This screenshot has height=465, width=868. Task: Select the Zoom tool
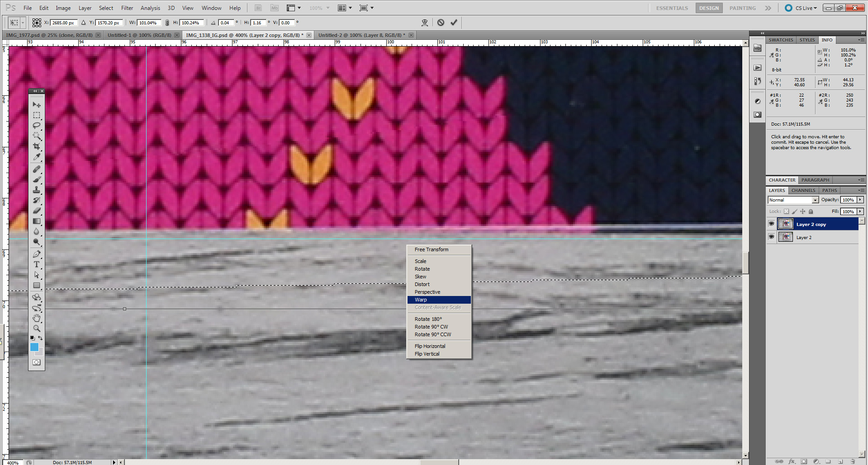coord(37,329)
